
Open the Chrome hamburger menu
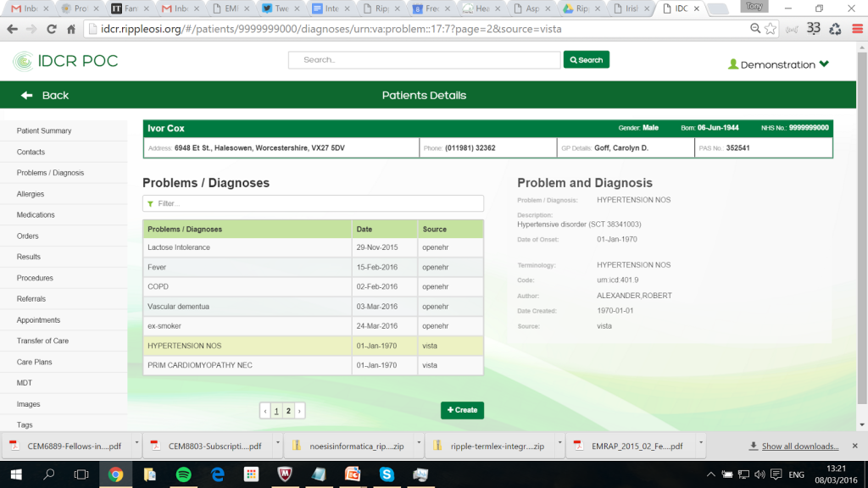pos(858,27)
